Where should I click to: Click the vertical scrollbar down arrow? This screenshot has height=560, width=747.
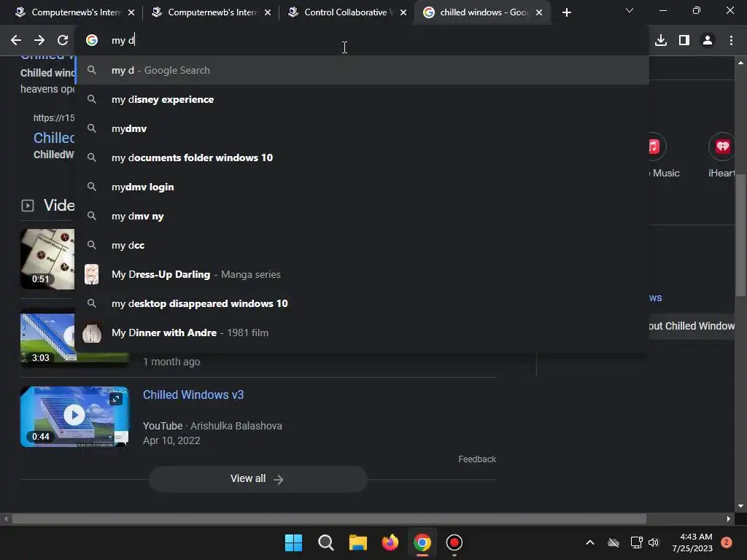(x=740, y=506)
